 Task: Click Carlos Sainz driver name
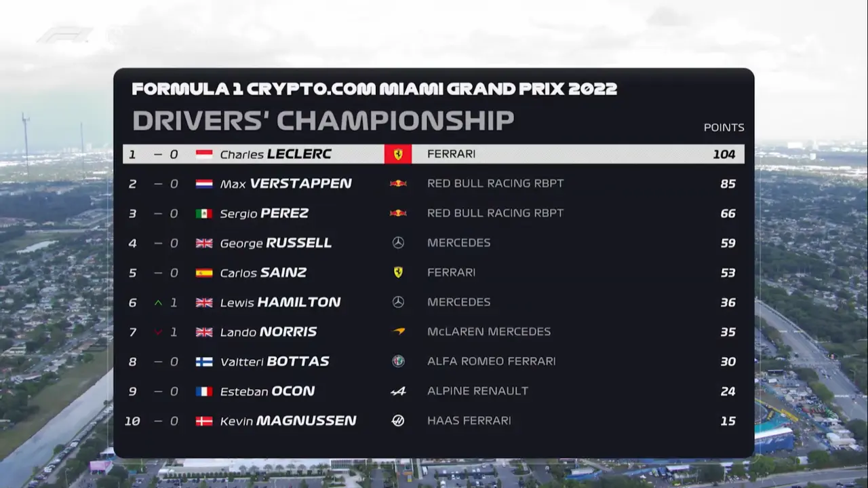(263, 273)
